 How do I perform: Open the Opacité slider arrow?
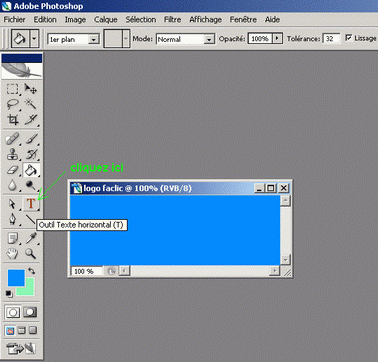click(277, 39)
